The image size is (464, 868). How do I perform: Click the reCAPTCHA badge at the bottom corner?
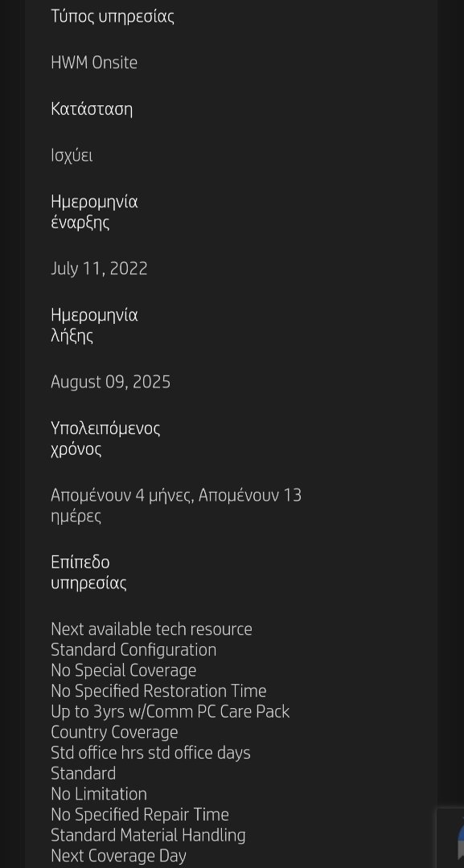450,837
